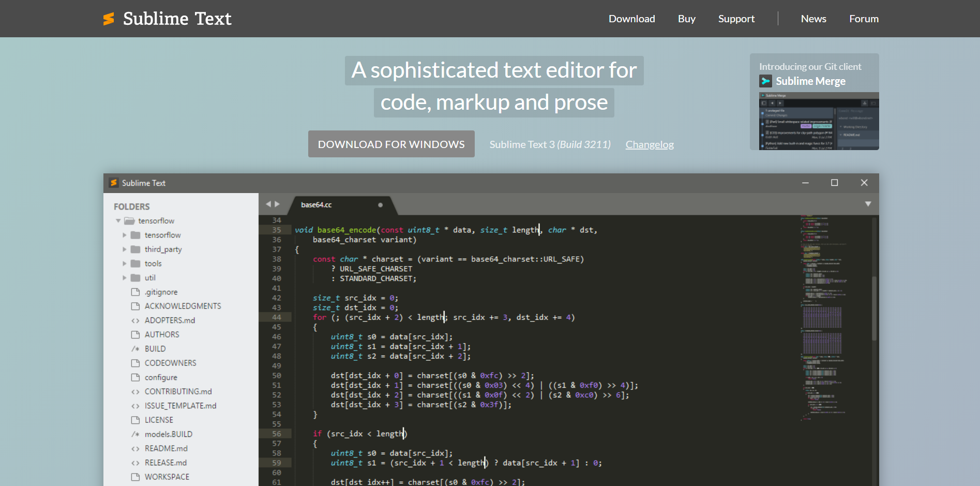This screenshot has width=980, height=486.
Task: Open the tab list dropdown arrow
Action: [x=868, y=204]
